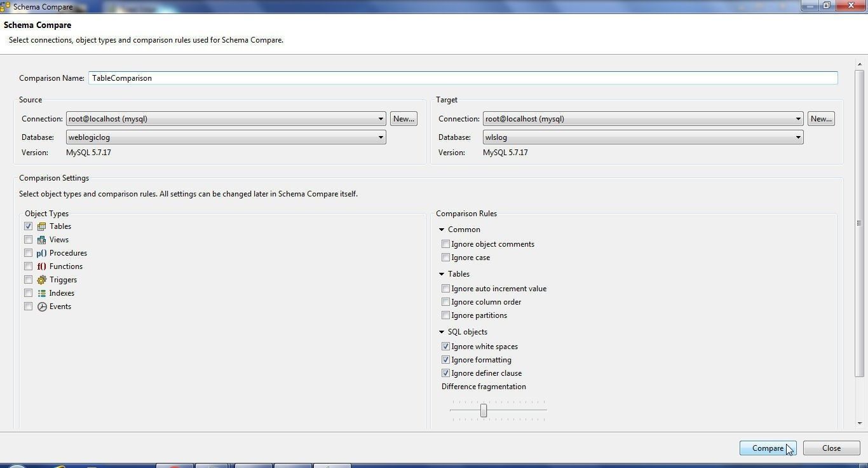This screenshot has height=468, width=868.
Task: Disable Ignore white spaces checkbox
Action: 445,347
